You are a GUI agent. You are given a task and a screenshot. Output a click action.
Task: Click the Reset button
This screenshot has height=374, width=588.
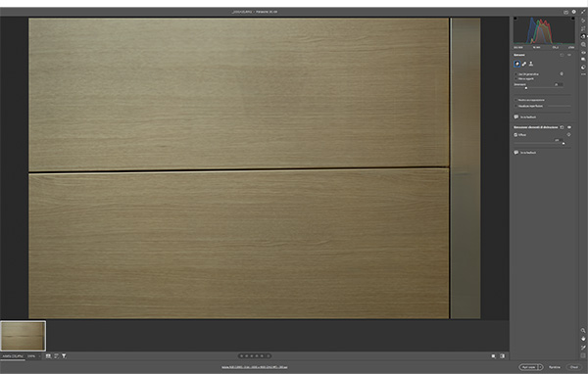555,367
